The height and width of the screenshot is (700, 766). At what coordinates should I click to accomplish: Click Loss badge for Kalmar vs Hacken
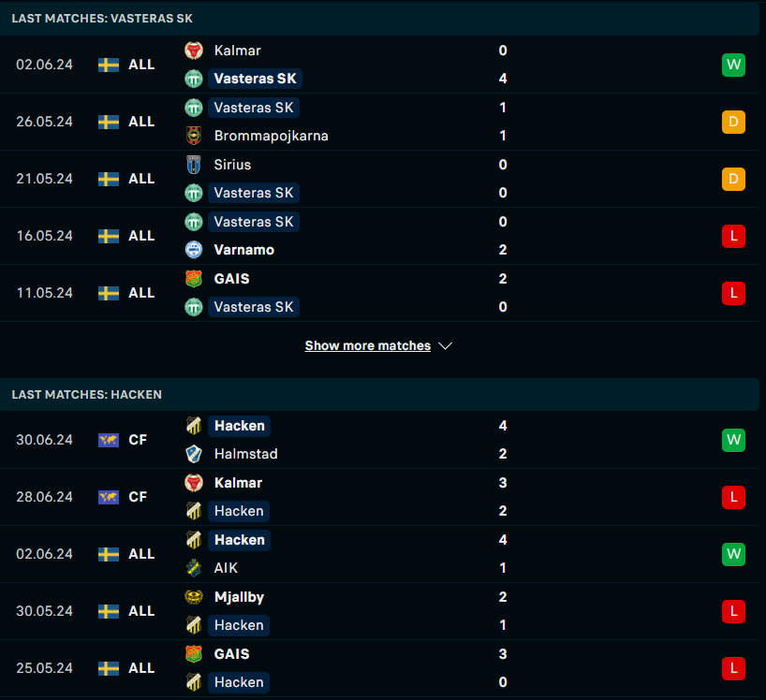pyautogui.click(x=733, y=498)
